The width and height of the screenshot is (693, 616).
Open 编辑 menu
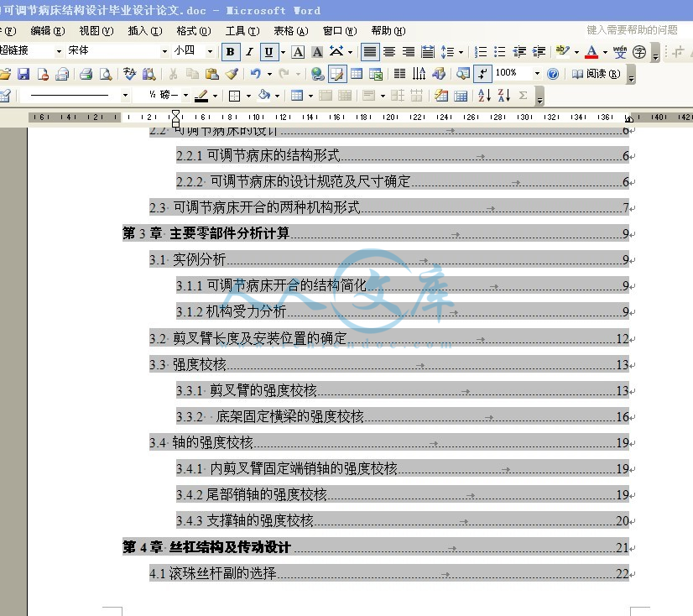coord(48,30)
